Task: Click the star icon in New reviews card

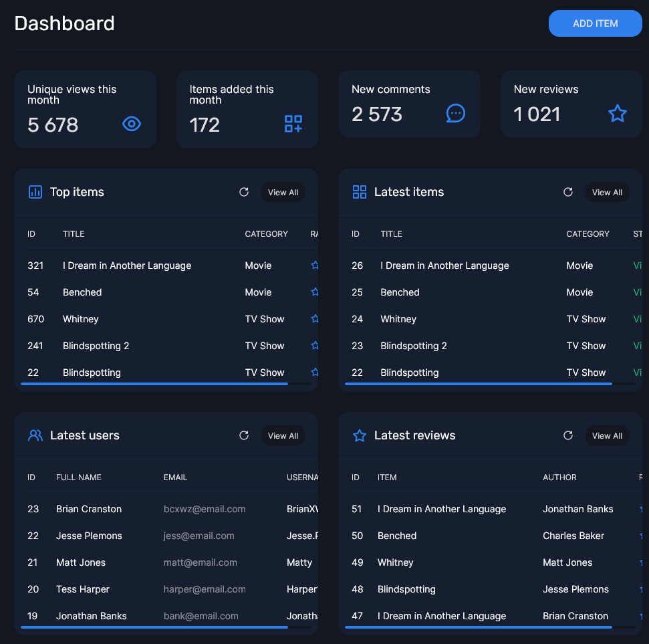Action: click(617, 113)
